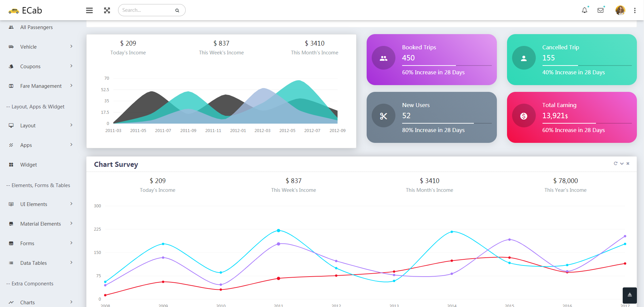Viewport: 644px width, 307px height.
Task: Click the vertical three-dot options icon
Action: tap(635, 10)
